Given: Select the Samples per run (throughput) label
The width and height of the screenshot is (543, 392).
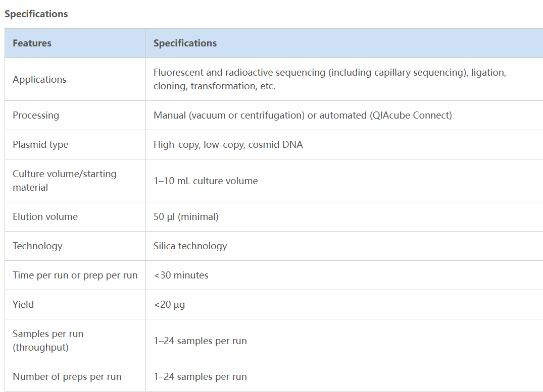Looking at the screenshot, I should pyautogui.click(x=48, y=341).
